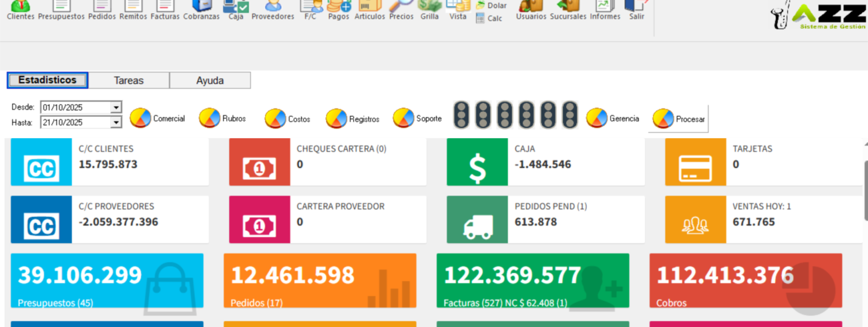This screenshot has width=868, height=327.
Task: Open the Artículos toolbar icon
Action: pos(369,9)
